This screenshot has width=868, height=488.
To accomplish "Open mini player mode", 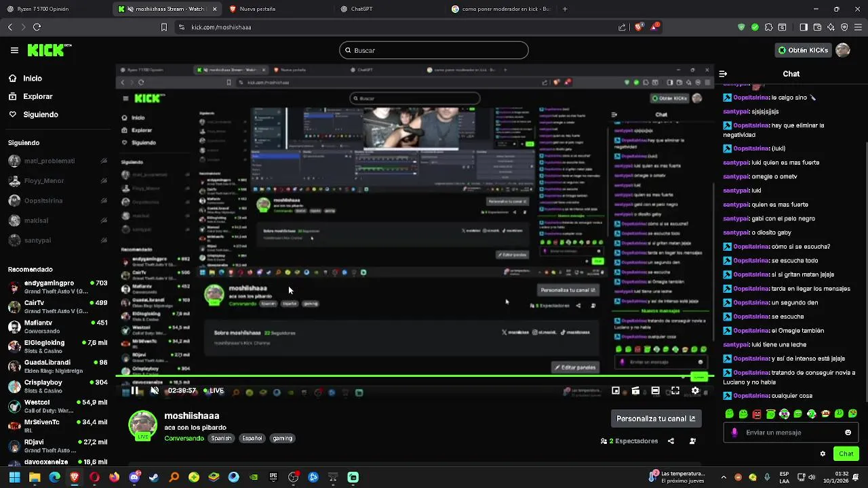I will tap(616, 390).
